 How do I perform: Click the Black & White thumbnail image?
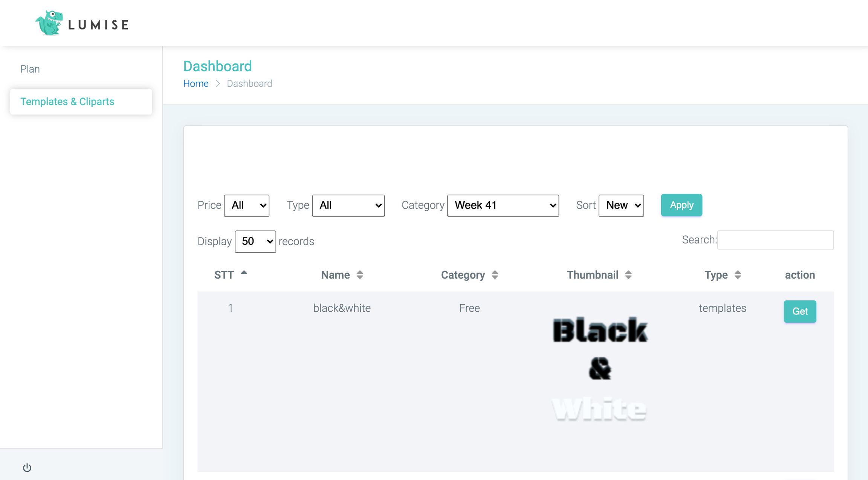click(x=599, y=369)
